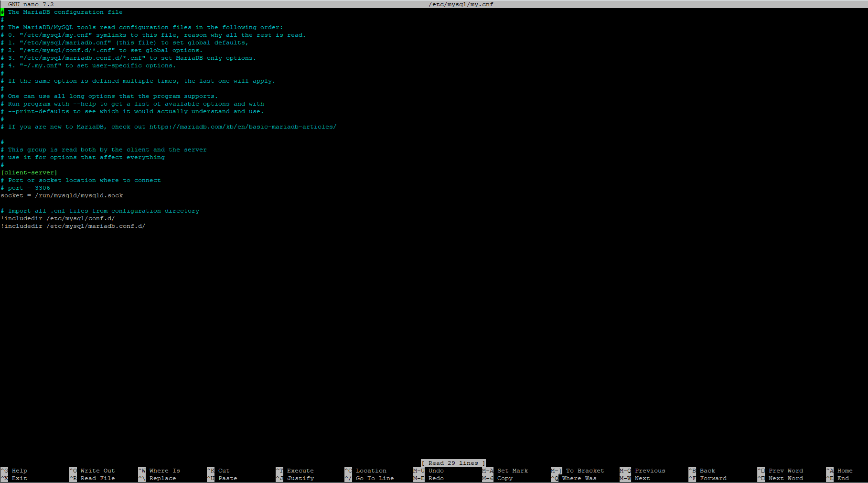Click the 'Read 29 lines' status message
The width and height of the screenshot is (868, 483).
tap(453, 463)
